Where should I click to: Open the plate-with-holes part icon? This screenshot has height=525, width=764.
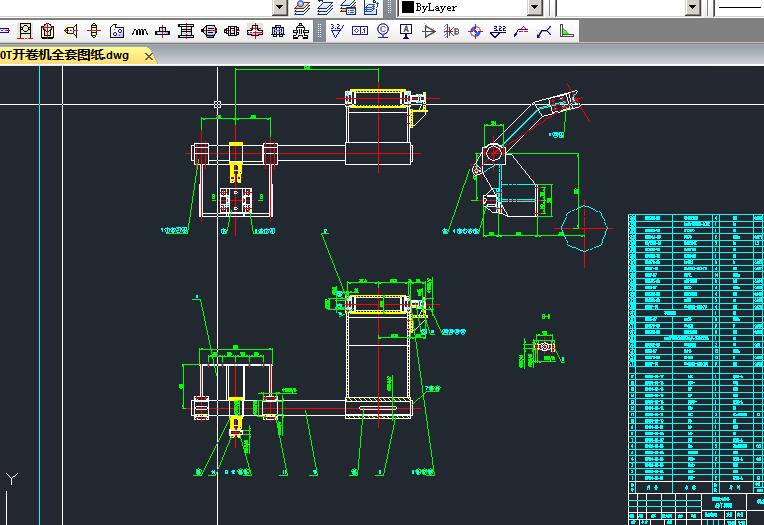tap(117, 31)
